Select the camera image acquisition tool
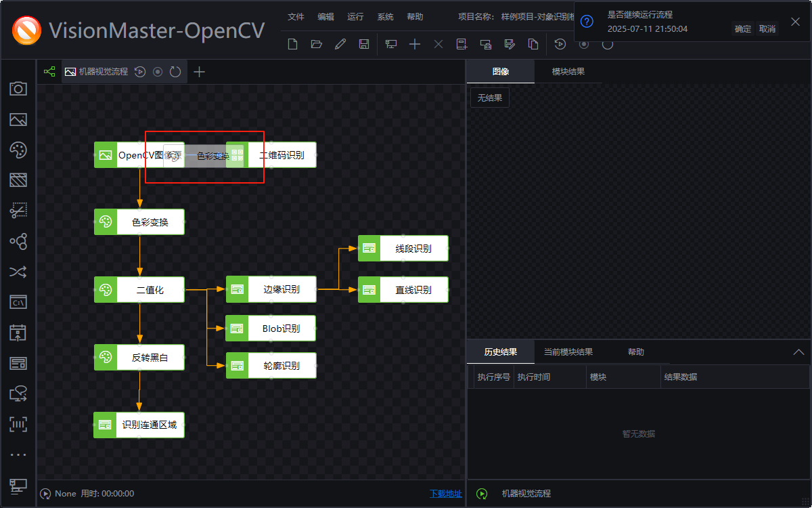This screenshot has width=812, height=508. [x=18, y=89]
